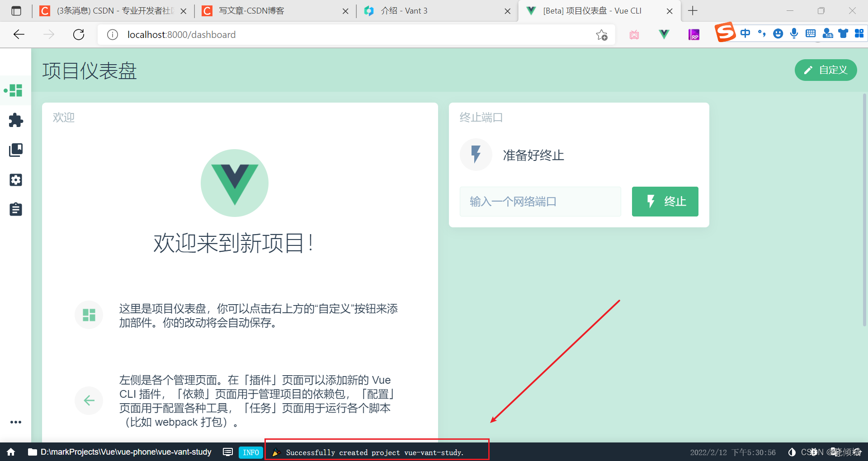Open the Plugins page puzzle icon
This screenshot has height=461, width=868.
(x=16, y=120)
